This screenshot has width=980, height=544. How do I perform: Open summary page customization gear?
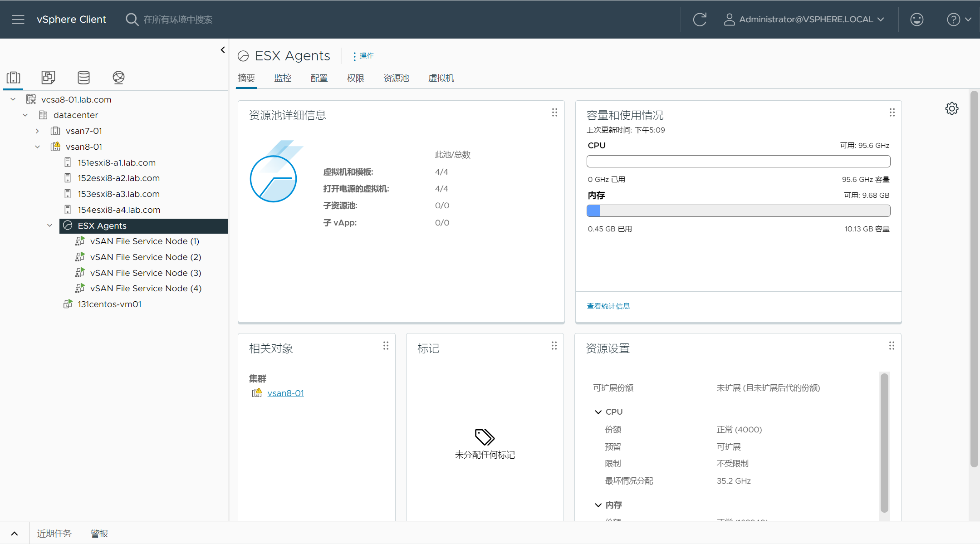(x=952, y=108)
